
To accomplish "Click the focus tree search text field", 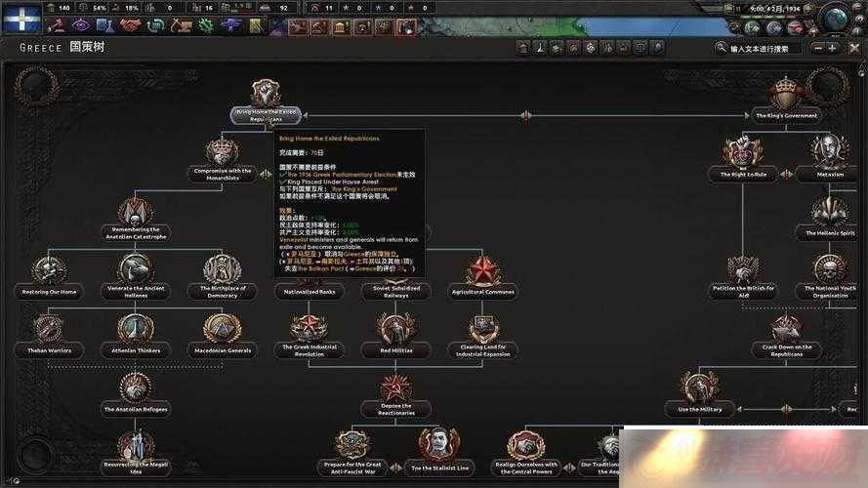I will (764, 49).
